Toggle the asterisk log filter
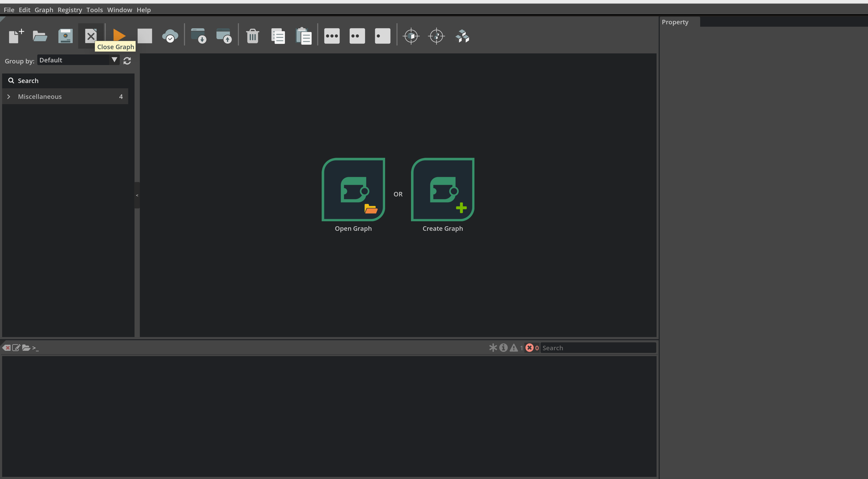 pyautogui.click(x=493, y=348)
